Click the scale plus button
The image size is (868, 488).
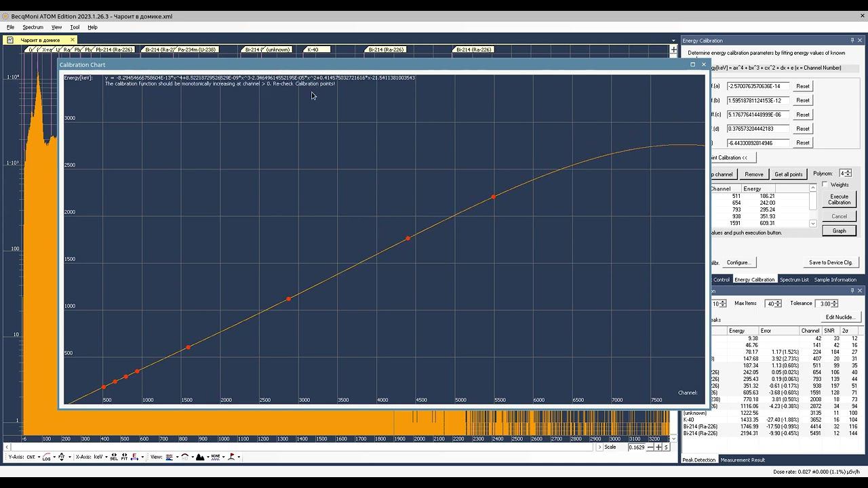click(x=658, y=447)
